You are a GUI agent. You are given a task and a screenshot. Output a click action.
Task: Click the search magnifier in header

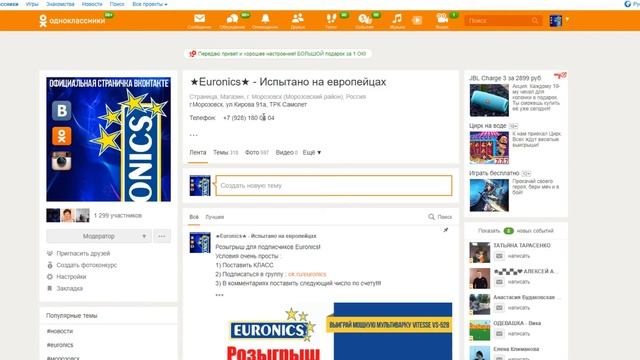[x=535, y=20]
